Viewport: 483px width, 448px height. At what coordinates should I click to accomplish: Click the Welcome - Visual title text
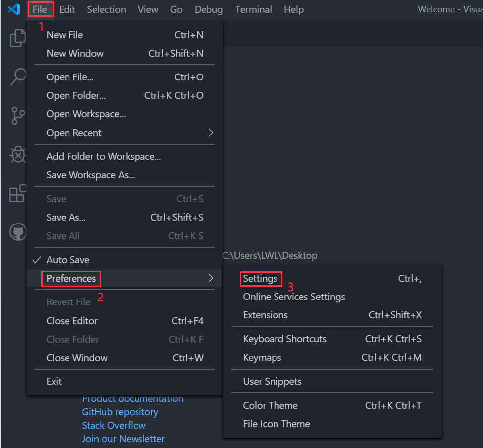click(x=450, y=9)
